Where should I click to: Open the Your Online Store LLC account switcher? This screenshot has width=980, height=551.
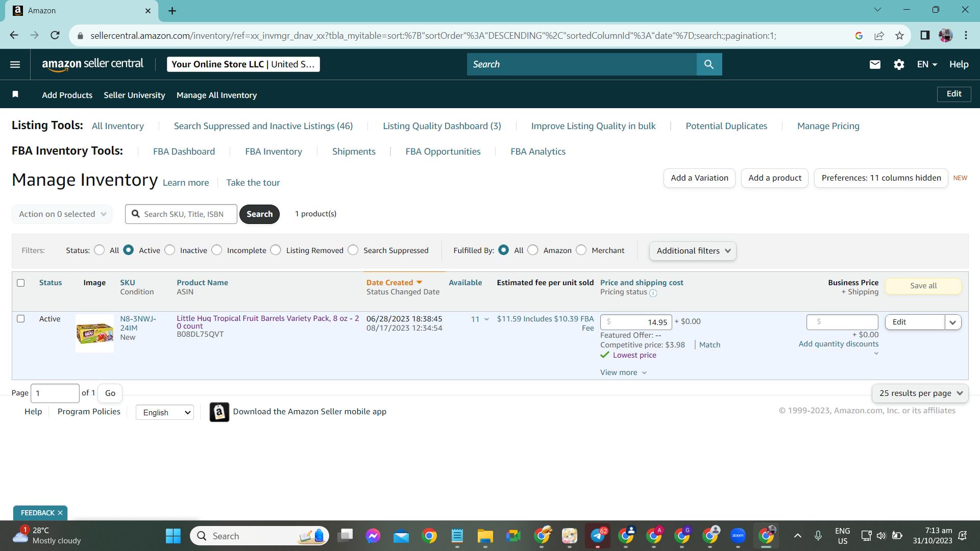pyautogui.click(x=243, y=64)
